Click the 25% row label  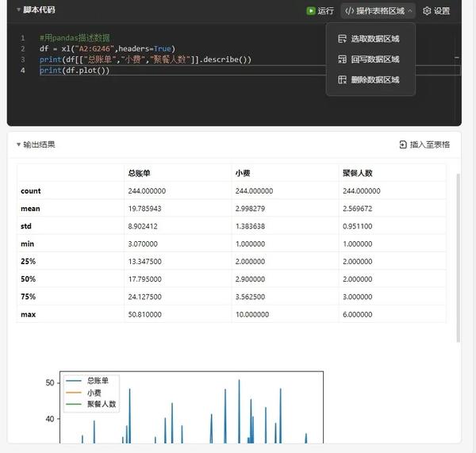[x=28, y=262]
